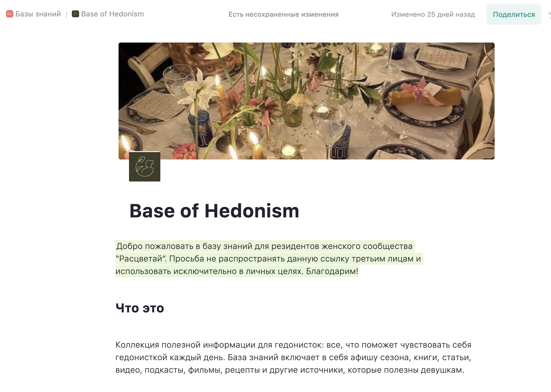
Task: Click the star favorite icon beside Поделиться
Action: click(x=549, y=15)
